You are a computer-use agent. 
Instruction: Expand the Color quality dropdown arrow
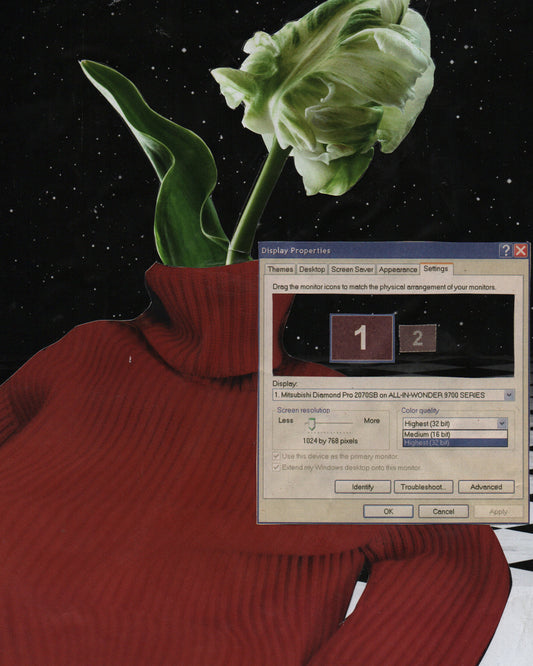[x=502, y=423]
